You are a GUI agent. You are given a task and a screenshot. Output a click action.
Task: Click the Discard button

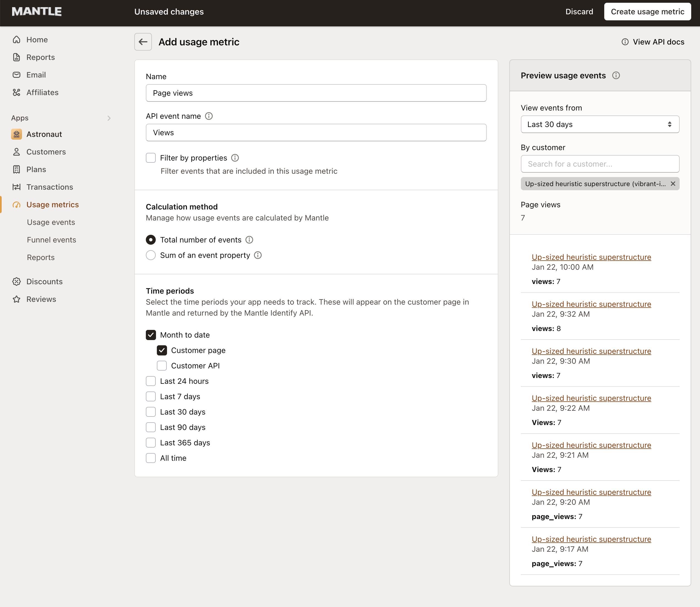579,12
